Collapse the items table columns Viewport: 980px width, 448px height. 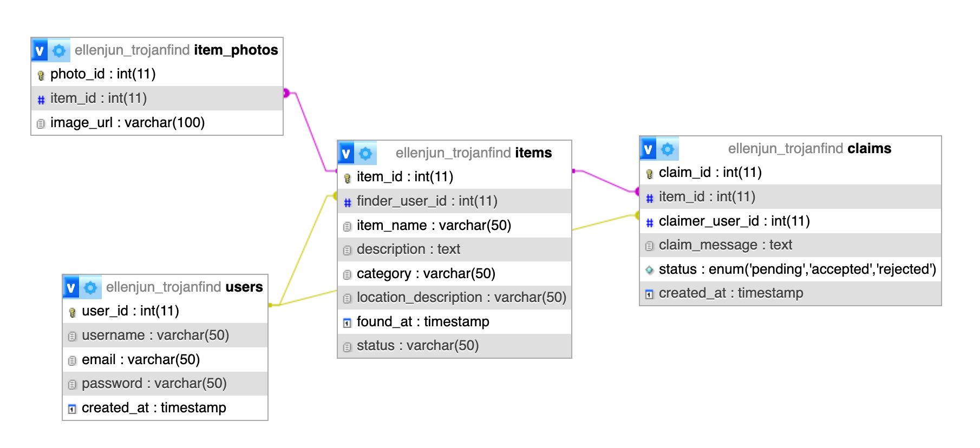coord(346,154)
